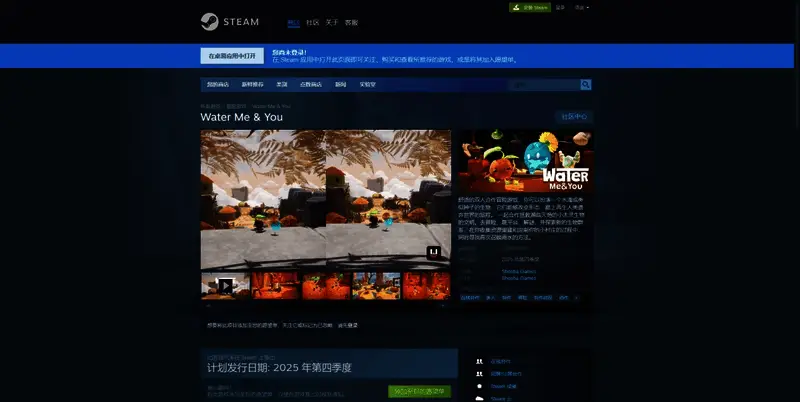Click the 社区中心 community hub button
Screen dimensions: 800x402
coord(575,117)
